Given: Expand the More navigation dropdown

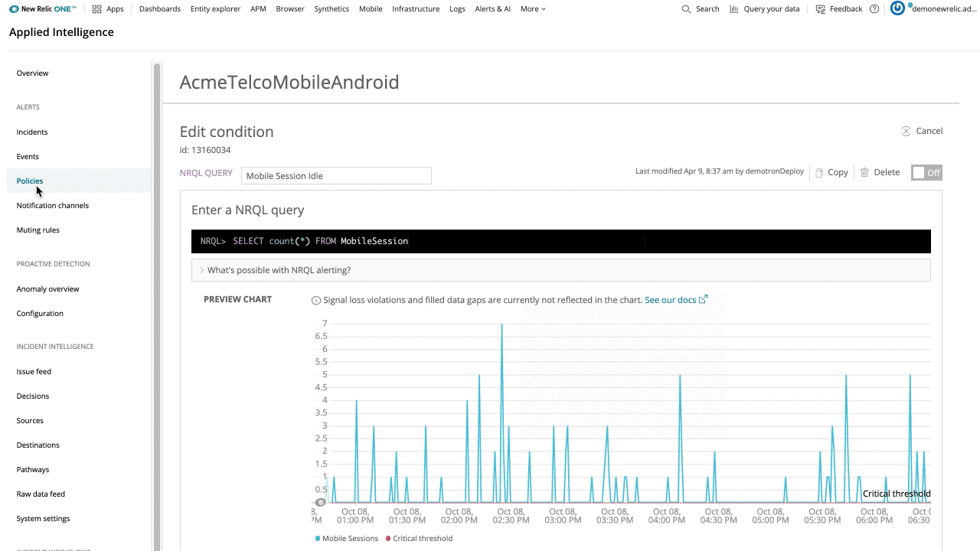Looking at the screenshot, I should pos(533,9).
